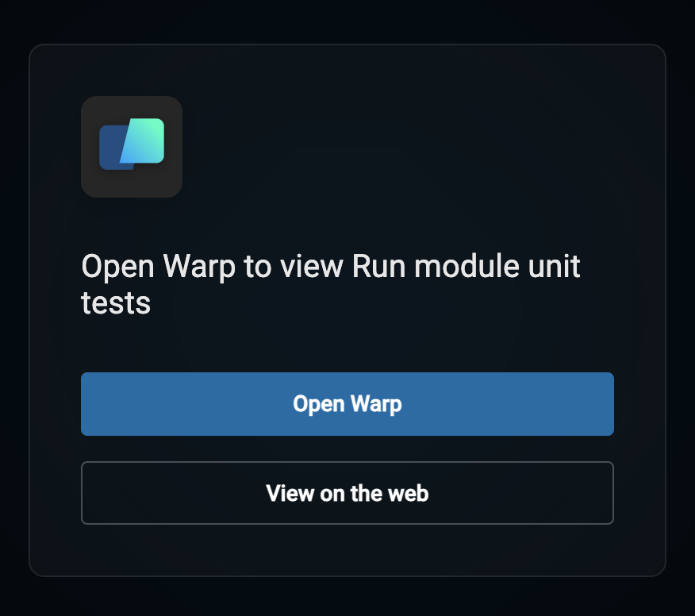Click the "View on the web" label text
695x616 pixels.
(x=347, y=493)
